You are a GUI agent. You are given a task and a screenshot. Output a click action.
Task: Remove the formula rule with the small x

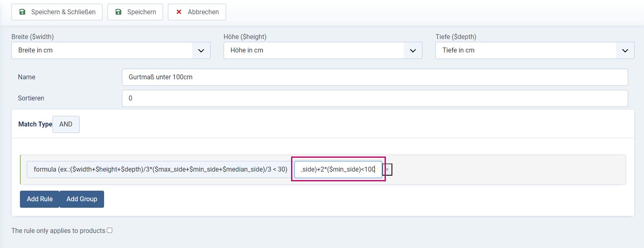[x=387, y=170]
